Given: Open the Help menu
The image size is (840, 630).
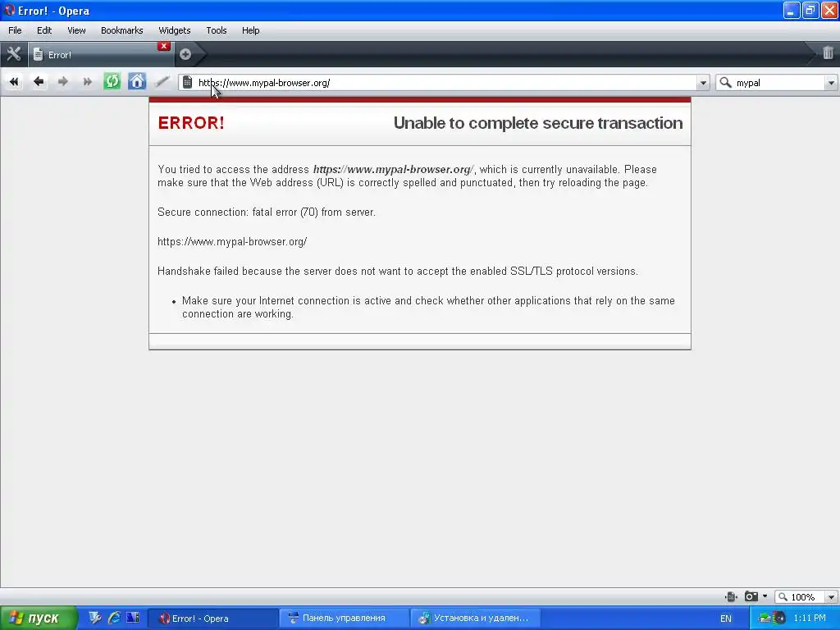Looking at the screenshot, I should pos(251,30).
